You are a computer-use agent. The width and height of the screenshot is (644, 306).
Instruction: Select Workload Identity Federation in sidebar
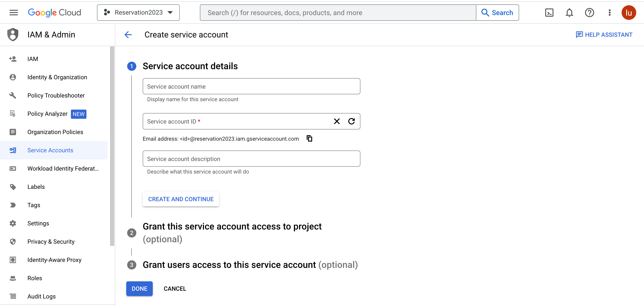click(63, 169)
